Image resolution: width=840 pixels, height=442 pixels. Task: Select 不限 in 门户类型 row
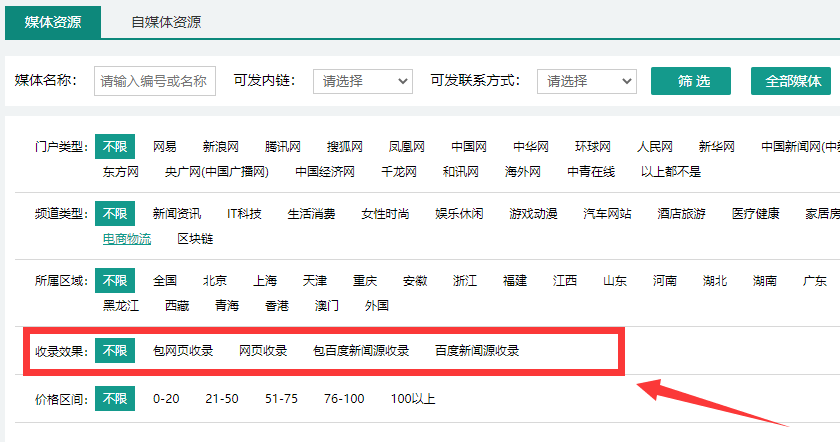click(114, 147)
